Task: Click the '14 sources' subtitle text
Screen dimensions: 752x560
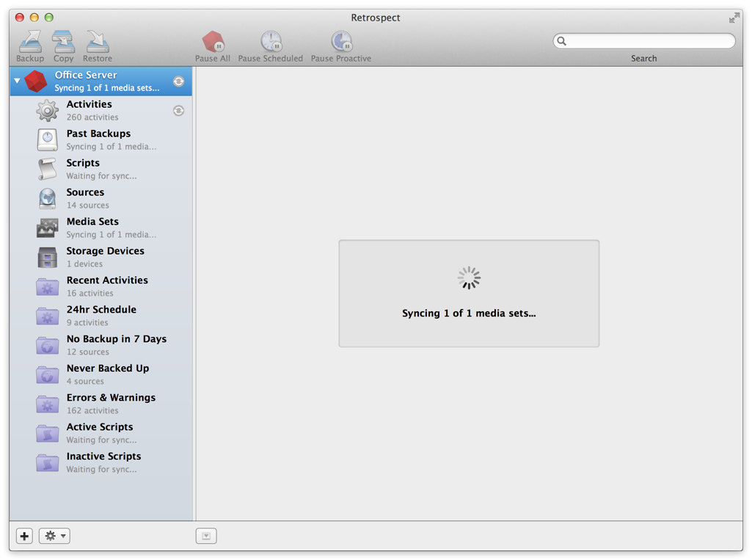Action: 88,205
